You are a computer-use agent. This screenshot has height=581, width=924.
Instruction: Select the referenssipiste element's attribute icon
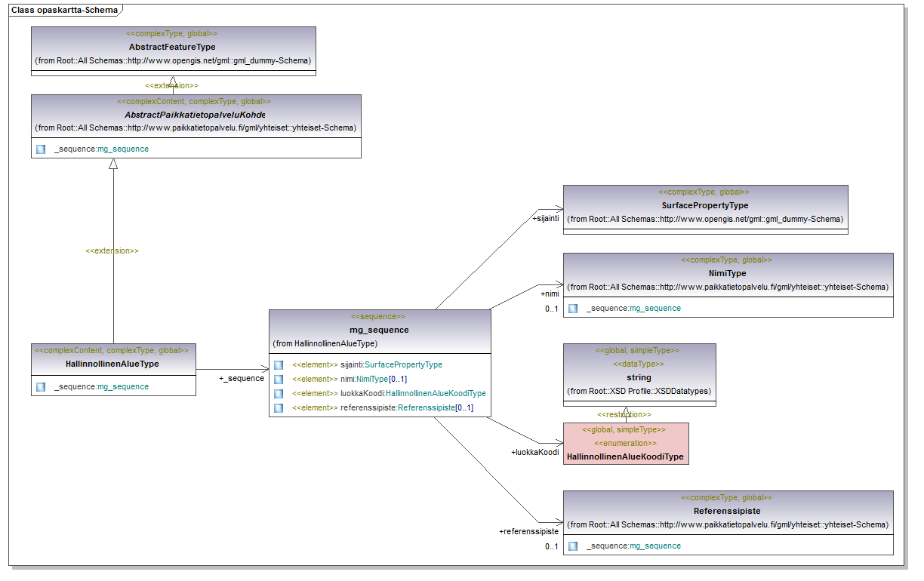[279, 407]
